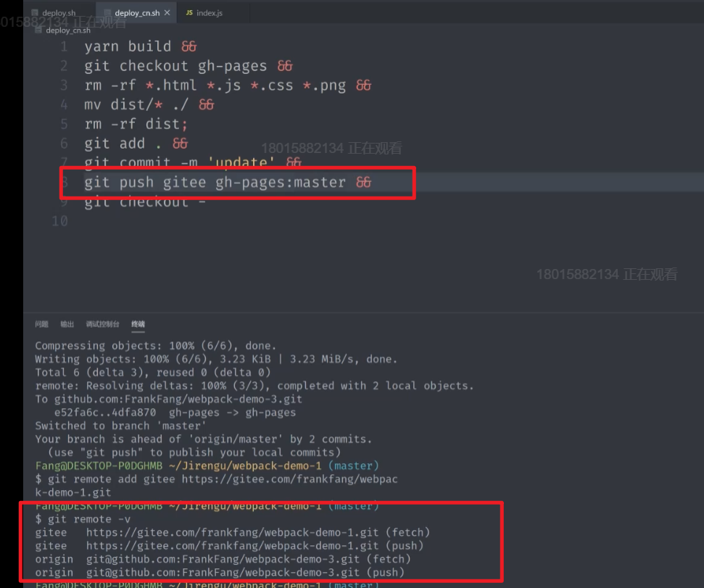Click the JS icon on index.js tab
Viewport: 704px width, 588px height.
point(189,12)
